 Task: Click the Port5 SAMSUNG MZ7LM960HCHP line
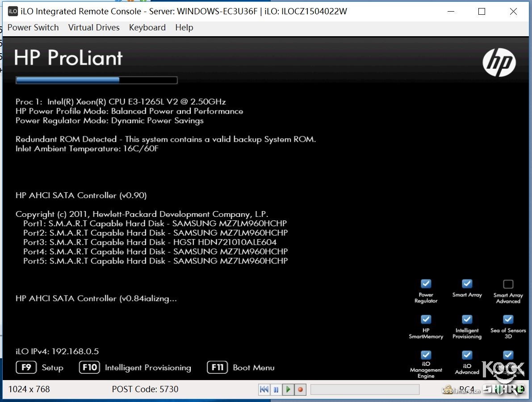tap(155, 261)
